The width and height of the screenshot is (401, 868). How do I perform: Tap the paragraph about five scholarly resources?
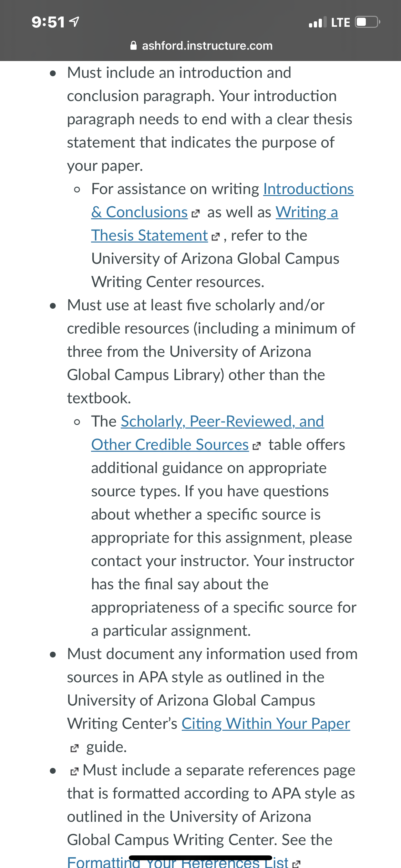tap(211, 352)
